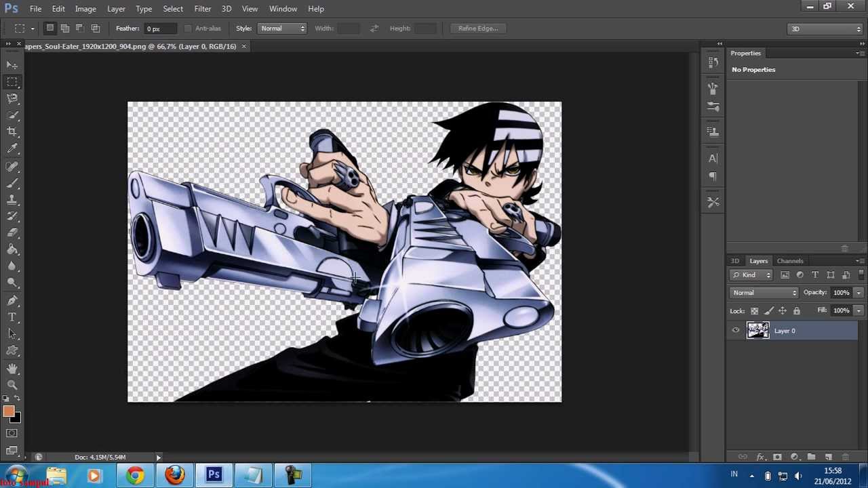Select the Zoom tool
The height and width of the screenshot is (488, 868).
click(12, 384)
